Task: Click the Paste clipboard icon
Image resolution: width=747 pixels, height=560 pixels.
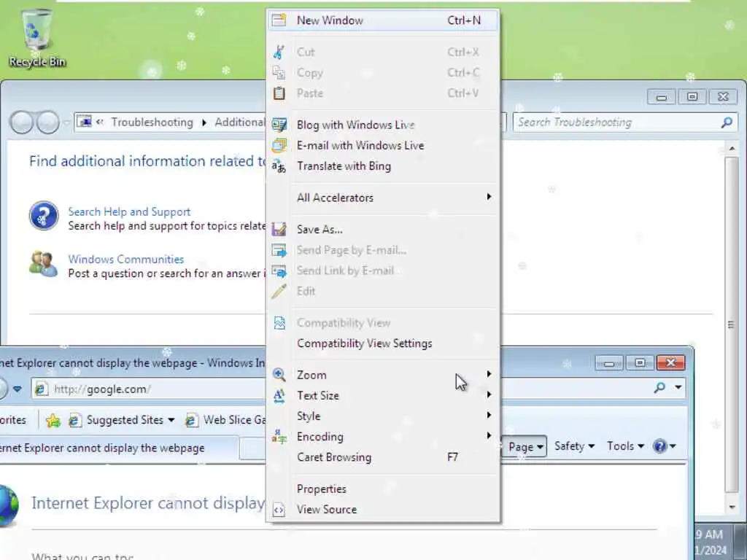Action: pyautogui.click(x=279, y=93)
